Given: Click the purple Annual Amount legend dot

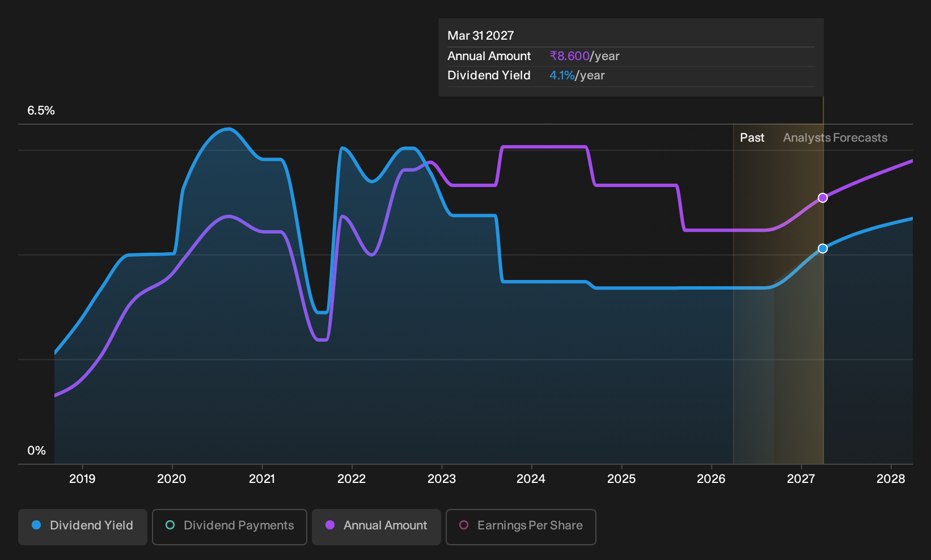Looking at the screenshot, I should tap(330, 525).
